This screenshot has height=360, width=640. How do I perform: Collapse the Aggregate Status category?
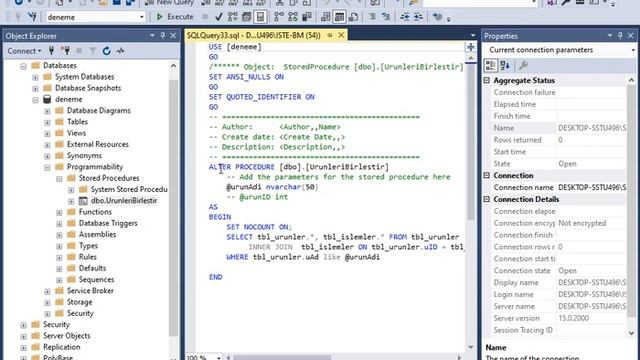pos(487,80)
